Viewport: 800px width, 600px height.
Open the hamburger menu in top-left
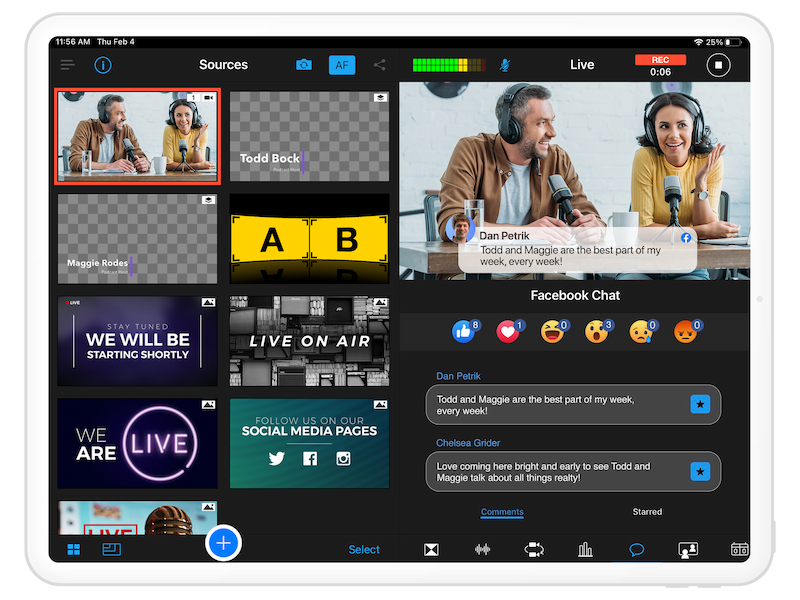click(x=67, y=65)
